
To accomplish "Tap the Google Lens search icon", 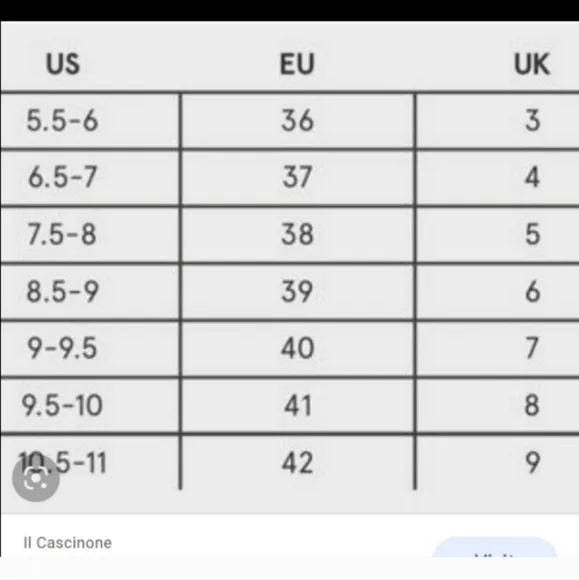I will (x=36, y=478).
